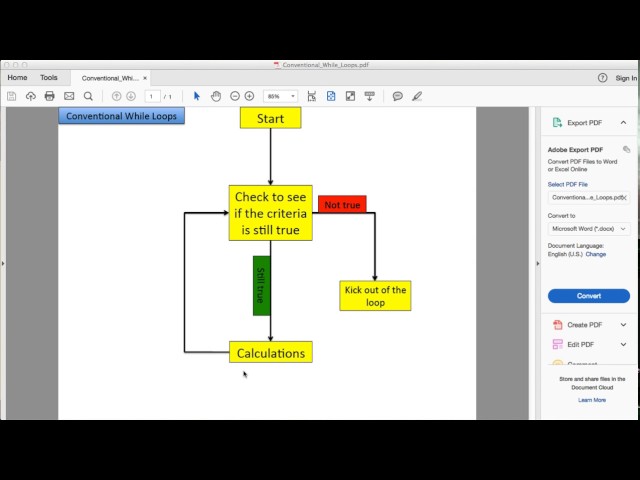Click the page number input field
The width and height of the screenshot is (640, 480).
tap(152, 96)
